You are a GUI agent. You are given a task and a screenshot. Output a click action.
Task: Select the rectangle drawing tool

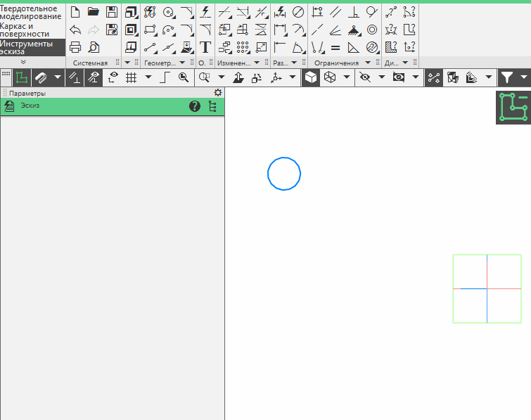[150, 30]
